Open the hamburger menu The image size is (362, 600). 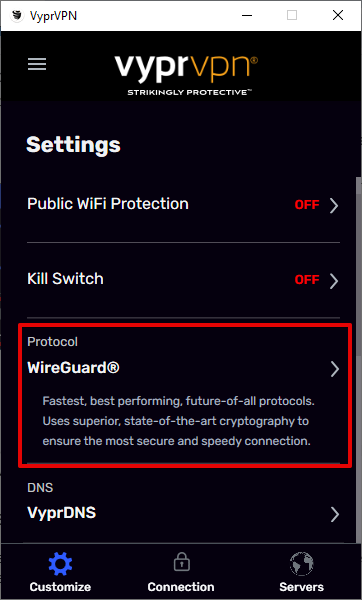(37, 64)
